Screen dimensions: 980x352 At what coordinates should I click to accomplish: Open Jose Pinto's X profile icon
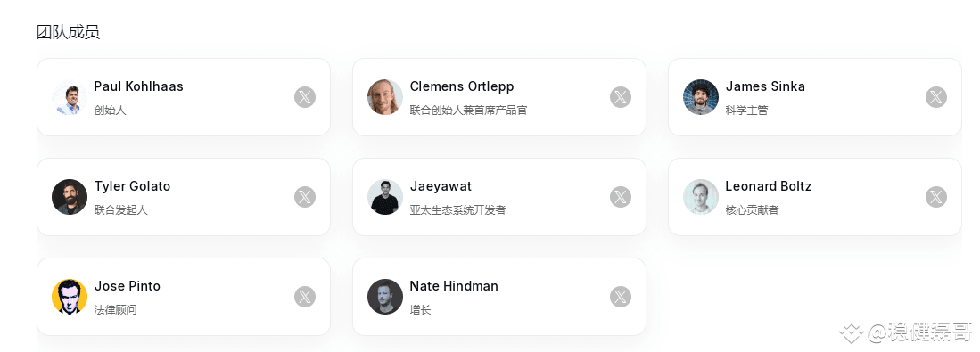click(305, 297)
